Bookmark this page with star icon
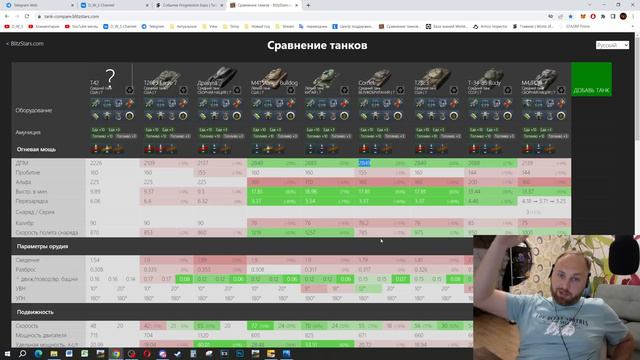Screen dimensions: 640x360 pos(571,16)
